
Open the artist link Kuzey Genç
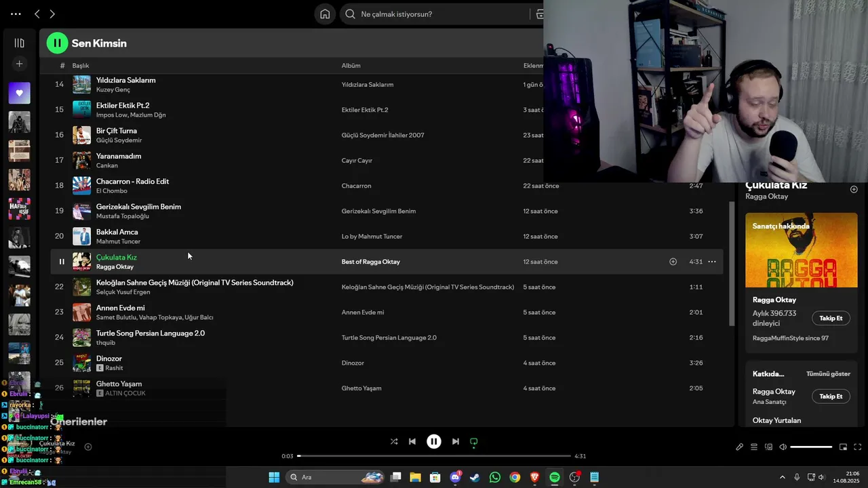click(x=113, y=89)
